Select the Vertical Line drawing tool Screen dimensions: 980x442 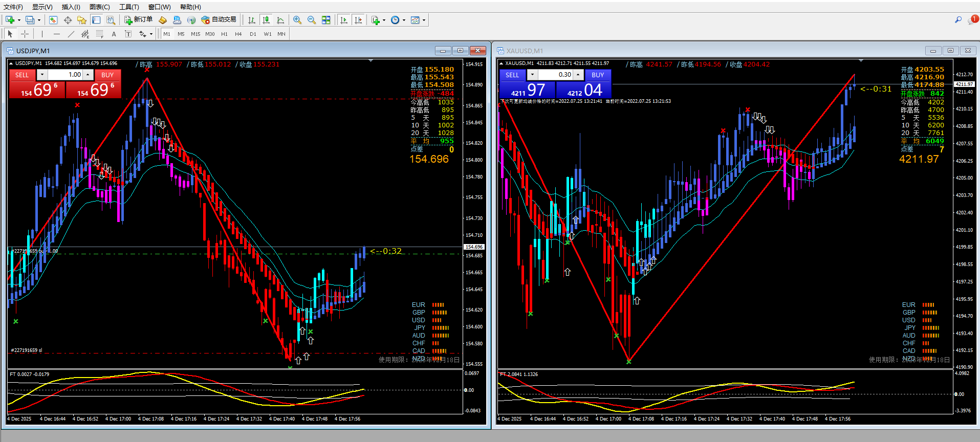42,34
